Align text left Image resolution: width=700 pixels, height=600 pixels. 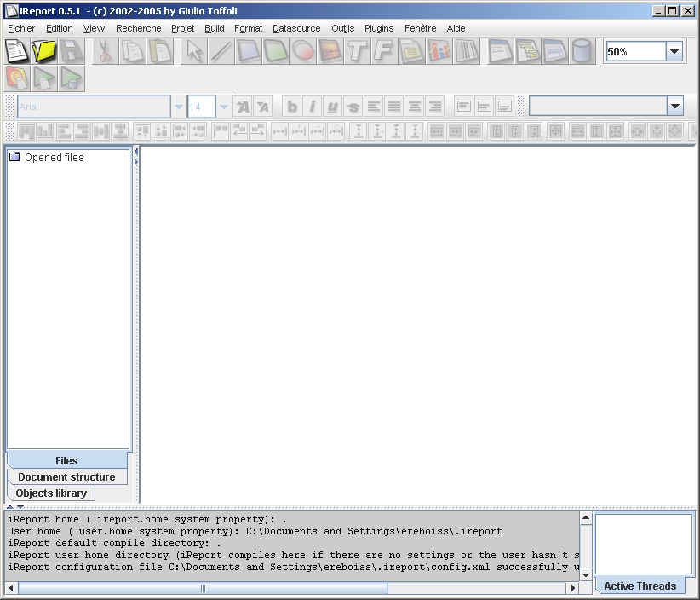click(373, 107)
